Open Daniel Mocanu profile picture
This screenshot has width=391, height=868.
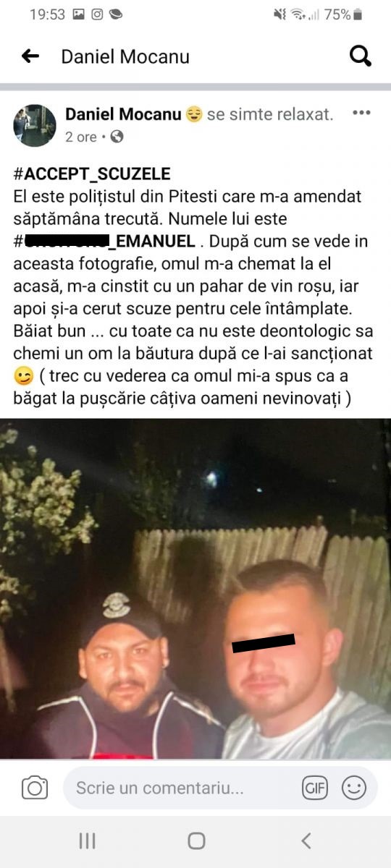[x=35, y=125]
